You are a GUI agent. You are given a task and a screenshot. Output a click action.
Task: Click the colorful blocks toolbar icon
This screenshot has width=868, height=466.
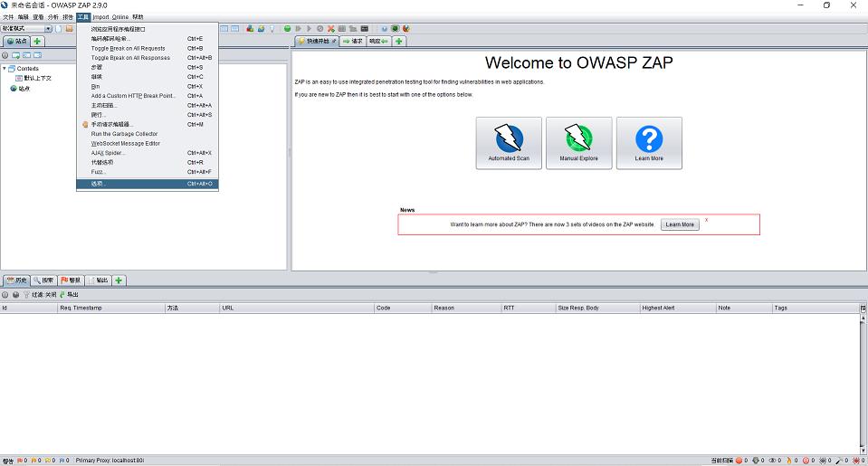[250, 28]
